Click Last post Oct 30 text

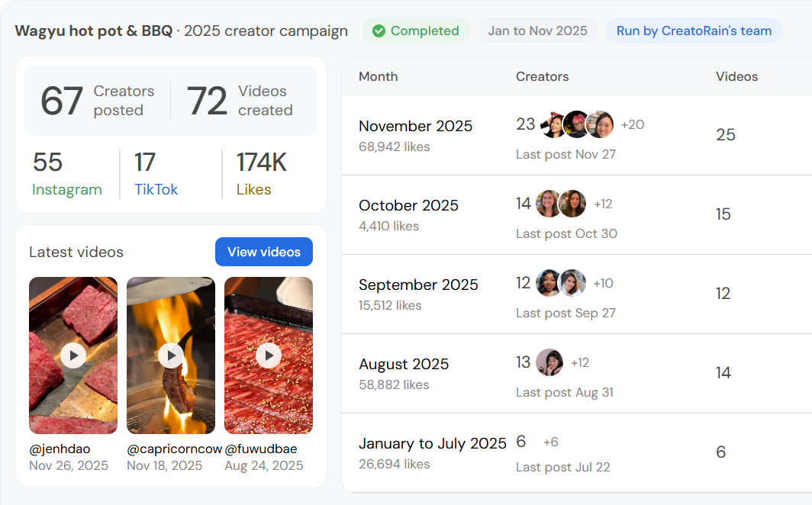click(x=566, y=234)
